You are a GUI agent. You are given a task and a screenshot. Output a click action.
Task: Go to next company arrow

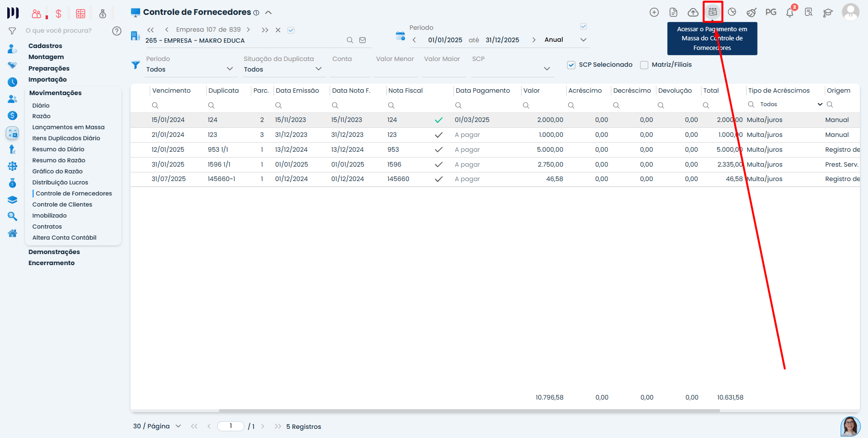(248, 30)
